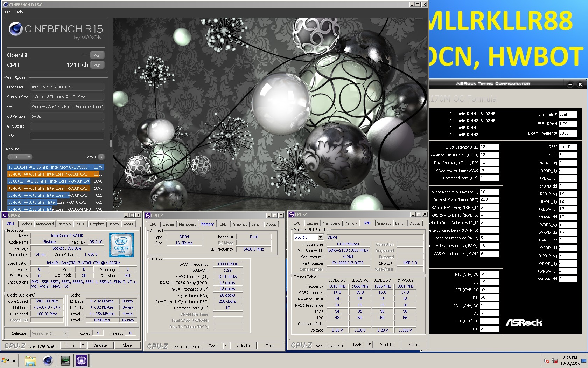Open Memory tab in left CPU-Z window

[x=64, y=224]
